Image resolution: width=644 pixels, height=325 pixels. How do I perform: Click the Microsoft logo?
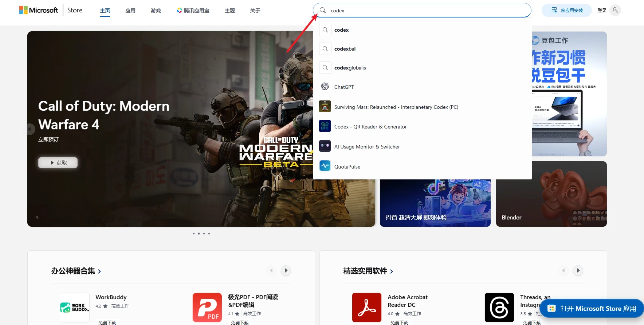tap(38, 10)
